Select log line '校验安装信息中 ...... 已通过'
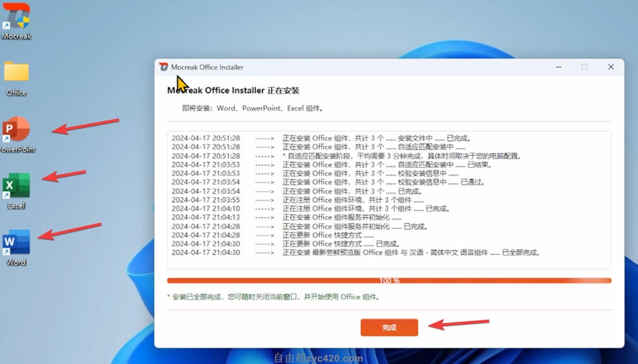The width and height of the screenshot is (638, 364). click(328, 182)
